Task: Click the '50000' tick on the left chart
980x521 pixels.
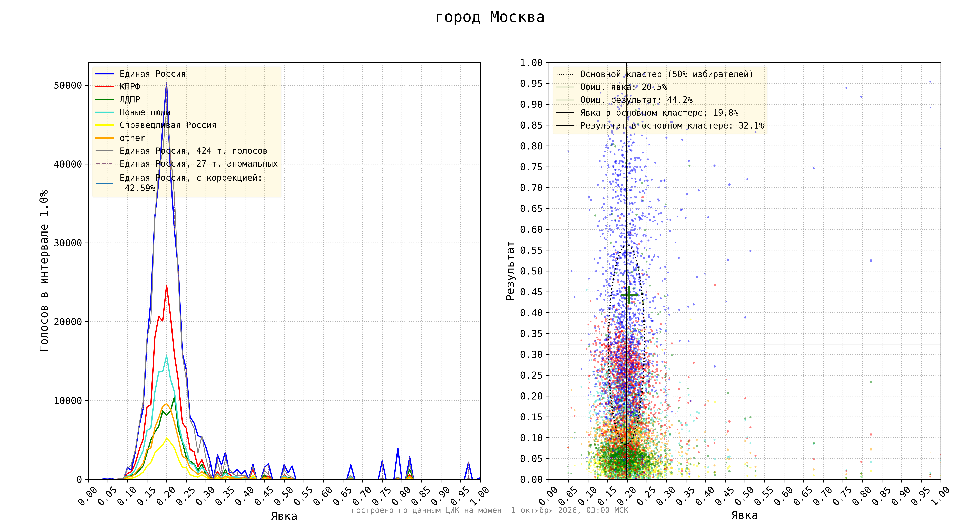Action: (x=68, y=85)
